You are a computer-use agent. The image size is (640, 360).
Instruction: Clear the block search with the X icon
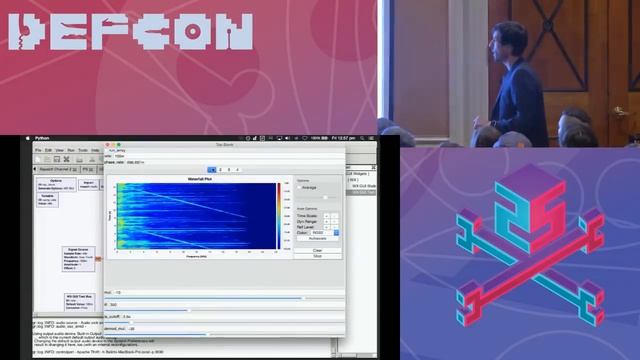coord(373,167)
